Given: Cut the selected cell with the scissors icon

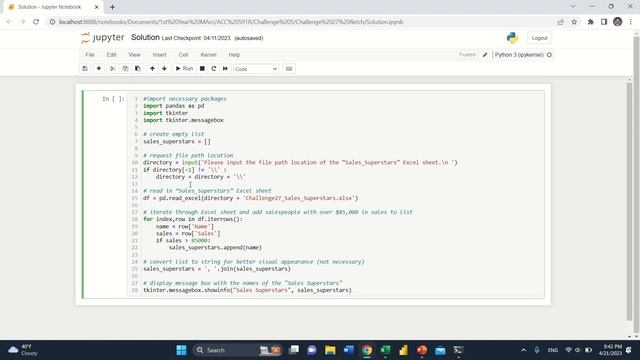Looking at the screenshot, I should pyautogui.click(x=113, y=69).
